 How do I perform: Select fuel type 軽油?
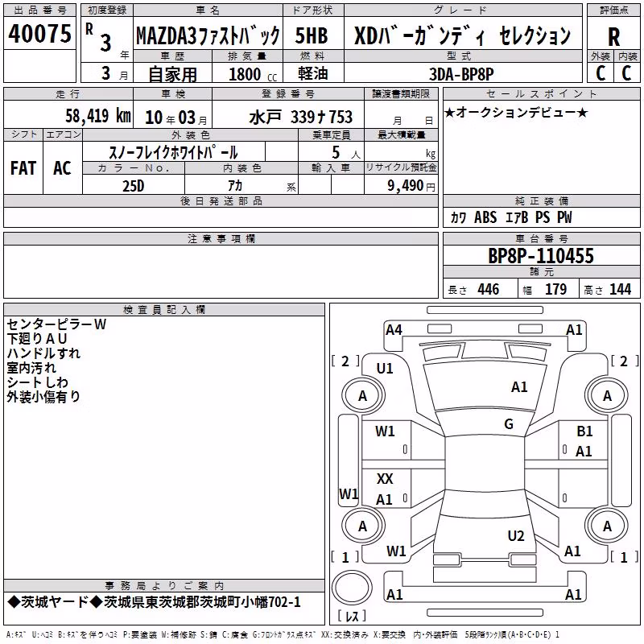[313, 73]
